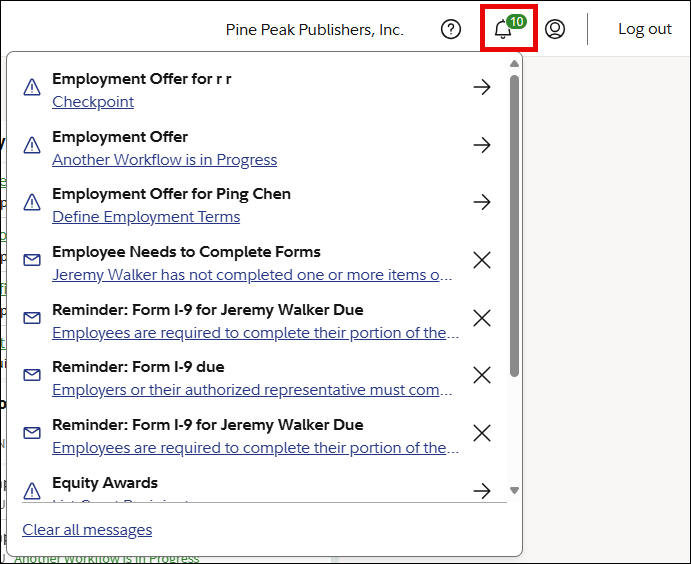Image resolution: width=691 pixels, height=564 pixels.
Task: Open the Define Employment Terms link
Action: pyautogui.click(x=146, y=217)
